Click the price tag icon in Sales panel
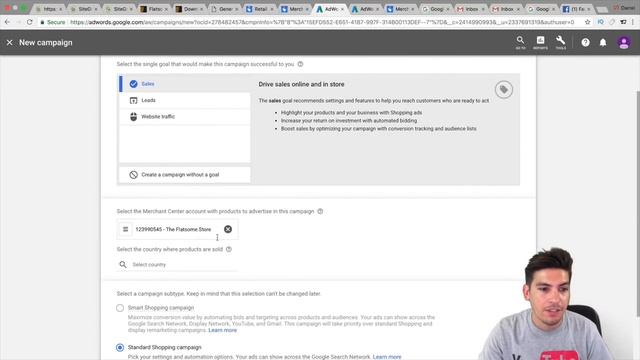Image resolution: width=640 pixels, height=360 pixels. pyautogui.click(x=504, y=89)
